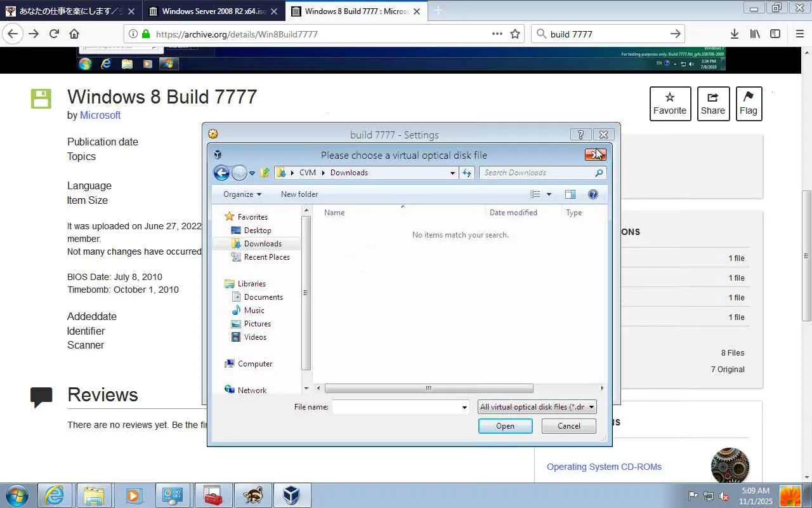Click the Open button
Screen dimensions: 812x508
pos(506,426)
